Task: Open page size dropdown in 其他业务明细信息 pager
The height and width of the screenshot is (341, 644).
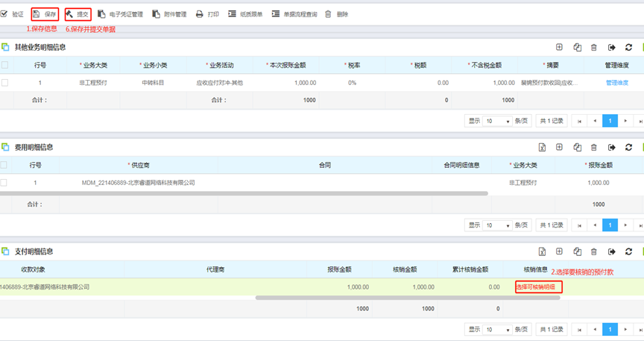Action: click(497, 121)
